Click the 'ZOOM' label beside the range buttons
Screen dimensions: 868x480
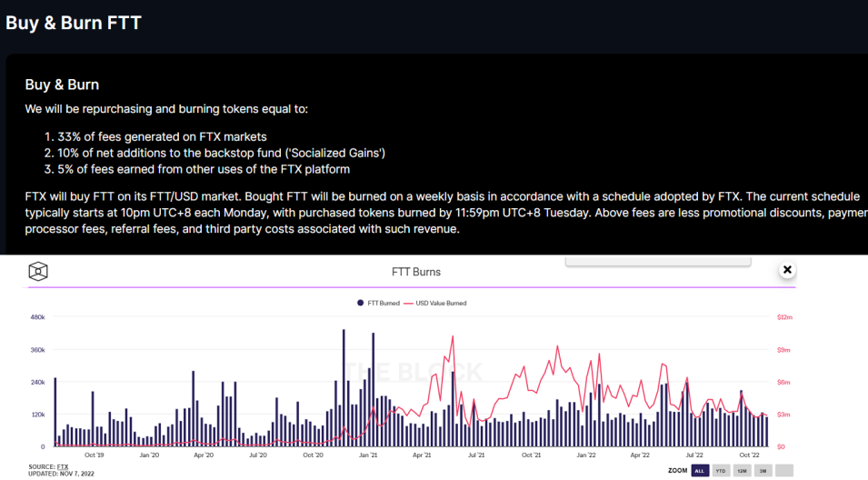677,471
